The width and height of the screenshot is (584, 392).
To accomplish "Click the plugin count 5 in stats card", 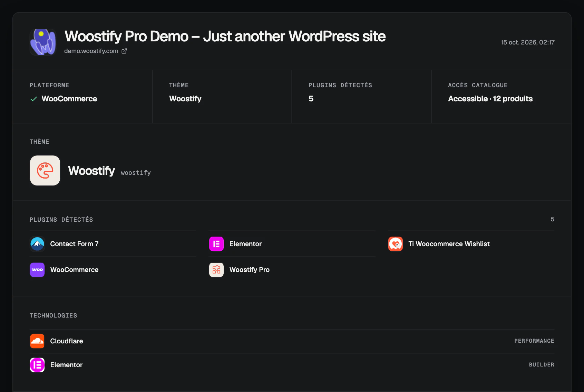I will pyautogui.click(x=311, y=99).
